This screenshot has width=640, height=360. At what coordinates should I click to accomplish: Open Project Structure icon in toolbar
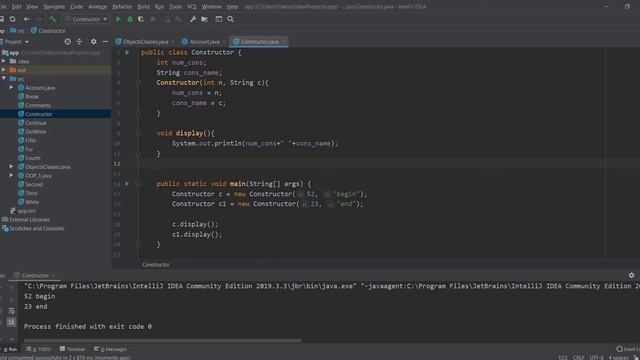point(204,19)
